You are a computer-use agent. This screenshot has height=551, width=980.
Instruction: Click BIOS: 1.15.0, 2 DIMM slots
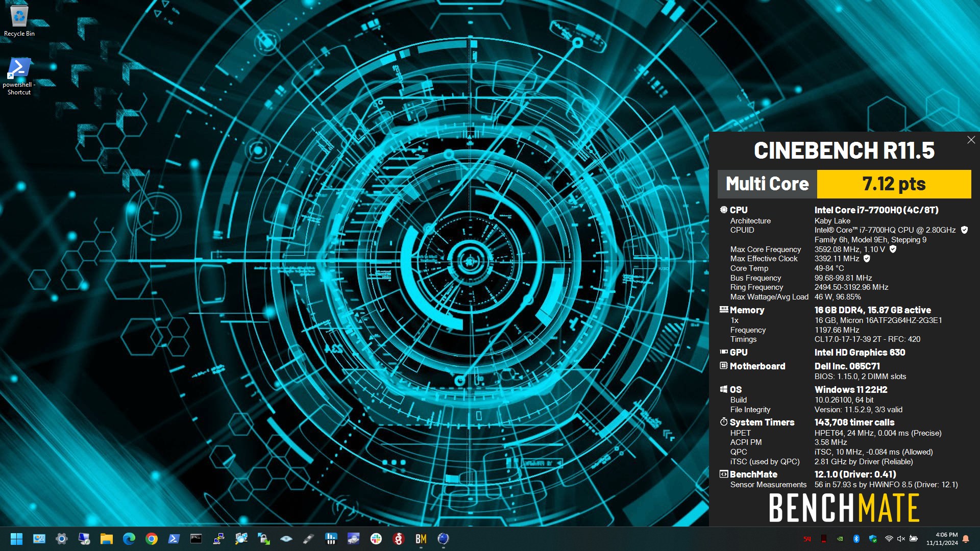[x=860, y=377]
